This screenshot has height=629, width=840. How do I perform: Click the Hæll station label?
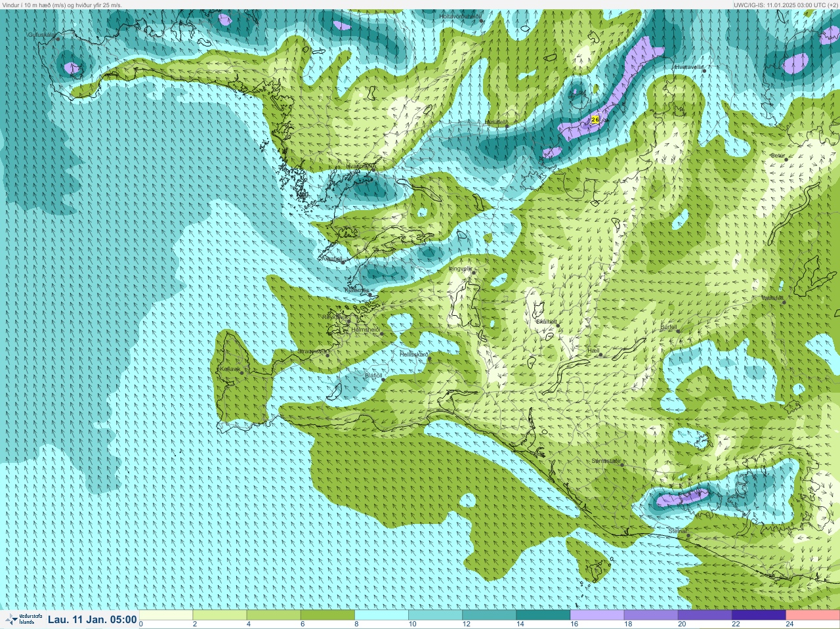[594, 351]
